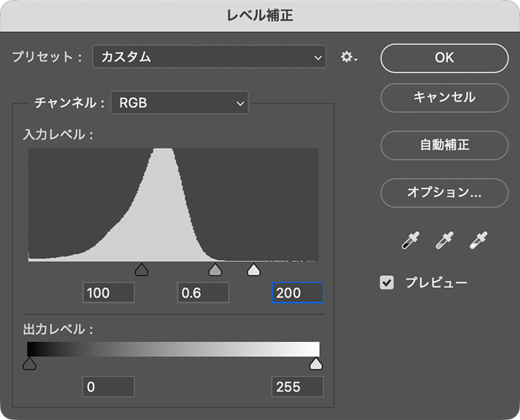Image resolution: width=520 pixels, height=420 pixels.
Task: Click the input highlight white slider triangle
Action: point(254,270)
